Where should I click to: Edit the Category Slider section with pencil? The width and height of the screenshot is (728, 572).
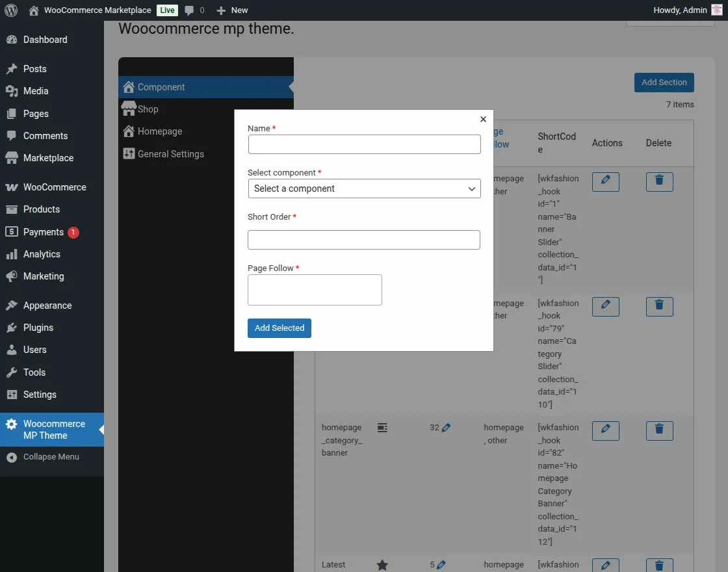[606, 307]
